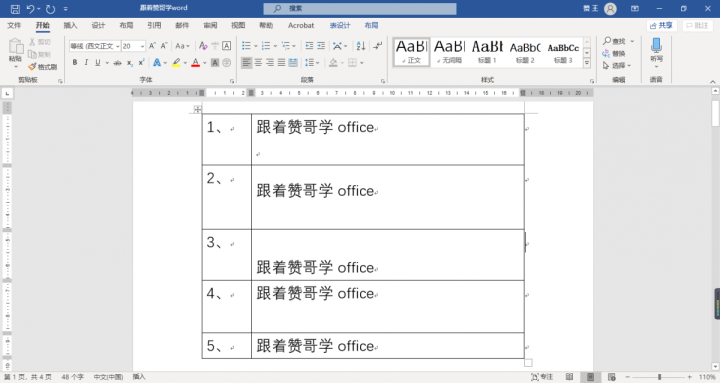The height and width of the screenshot is (383, 720).
Task: Switch to the Acrobat tab
Action: (301, 25)
